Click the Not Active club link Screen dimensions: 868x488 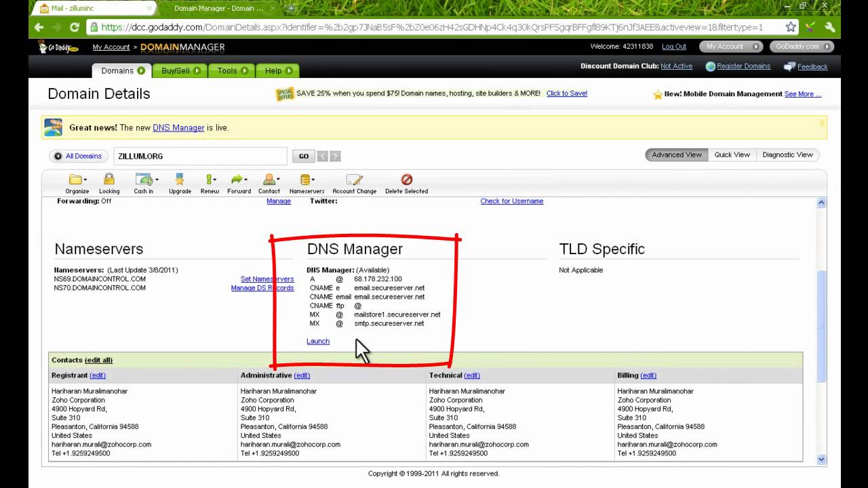click(x=677, y=66)
